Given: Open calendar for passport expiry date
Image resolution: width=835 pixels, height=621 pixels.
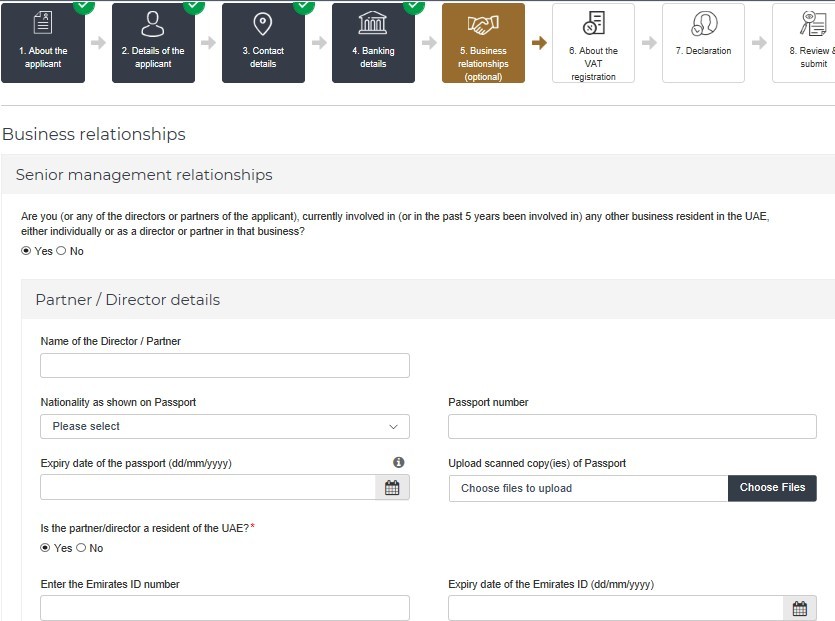Looking at the screenshot, I should pyautogui.click(x=392, y=488).
